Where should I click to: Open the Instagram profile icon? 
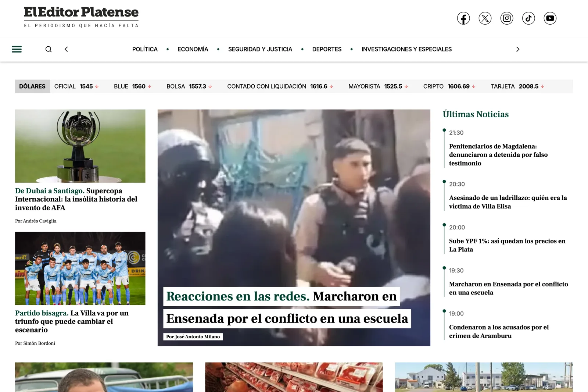[x=507, y=18]
